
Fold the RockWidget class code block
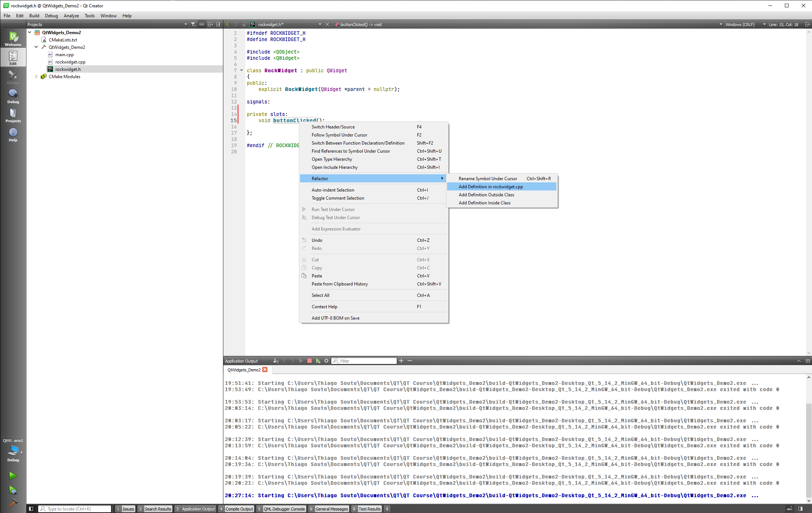click(241, 70)
